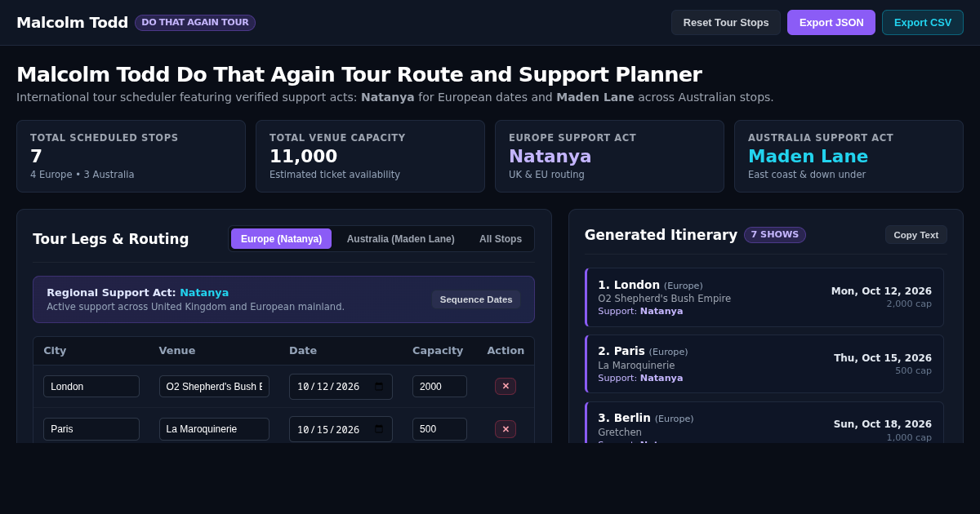Click the Action column header
980x514 pixels.
pyautogui.click(x=506, y=351)
